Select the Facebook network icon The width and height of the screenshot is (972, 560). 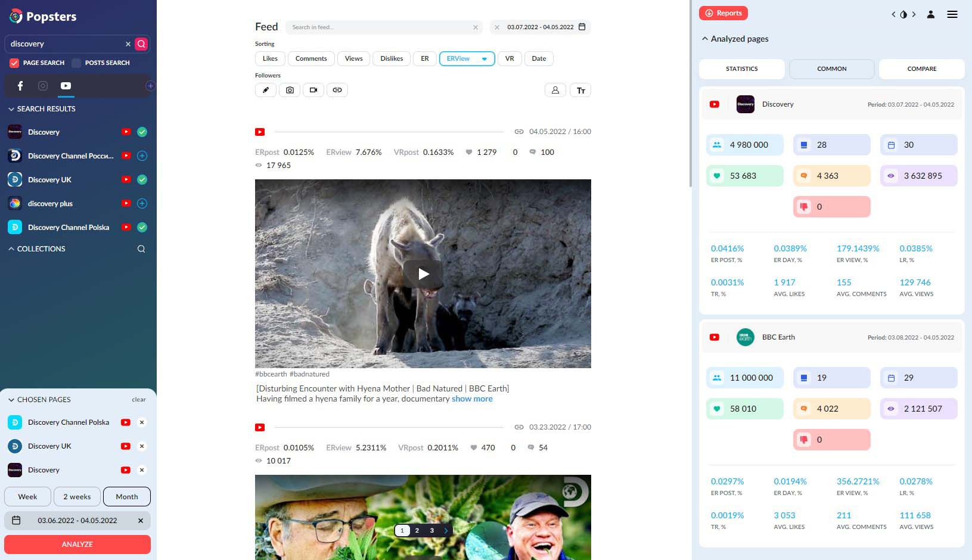click(20, 86)
